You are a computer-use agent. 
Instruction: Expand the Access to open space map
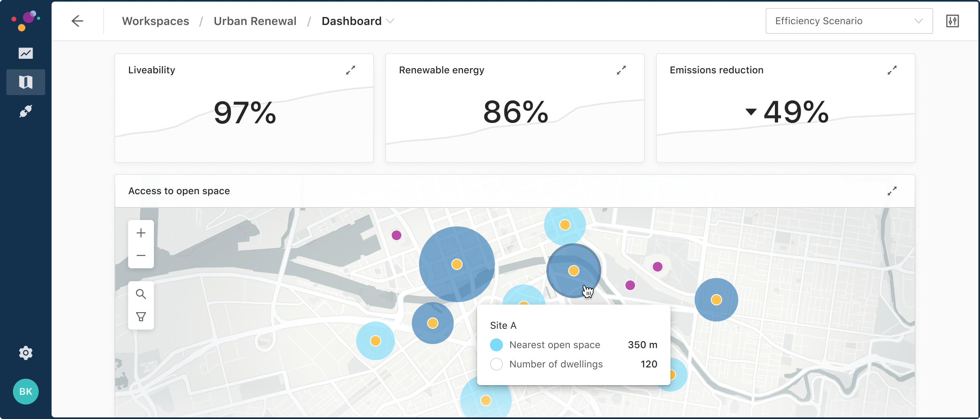point(892,191)
